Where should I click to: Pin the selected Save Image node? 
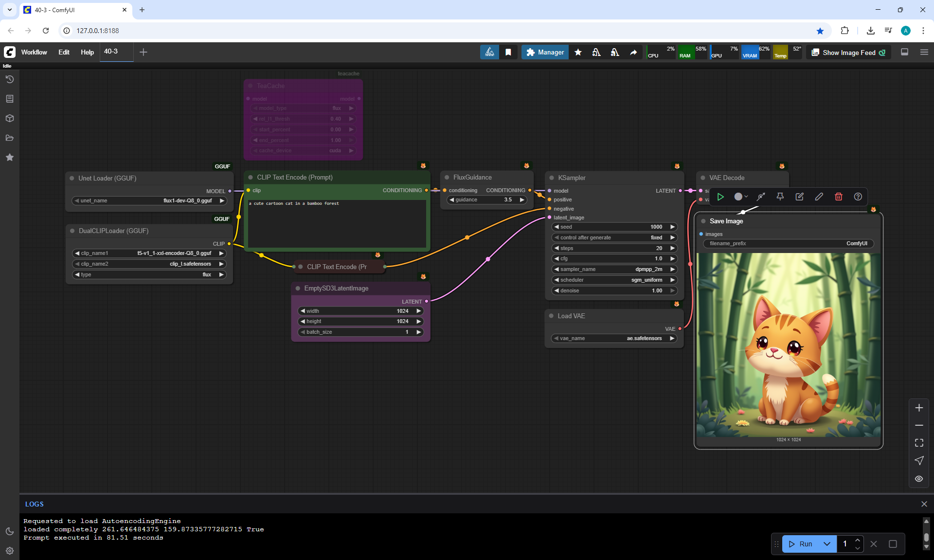780,197
